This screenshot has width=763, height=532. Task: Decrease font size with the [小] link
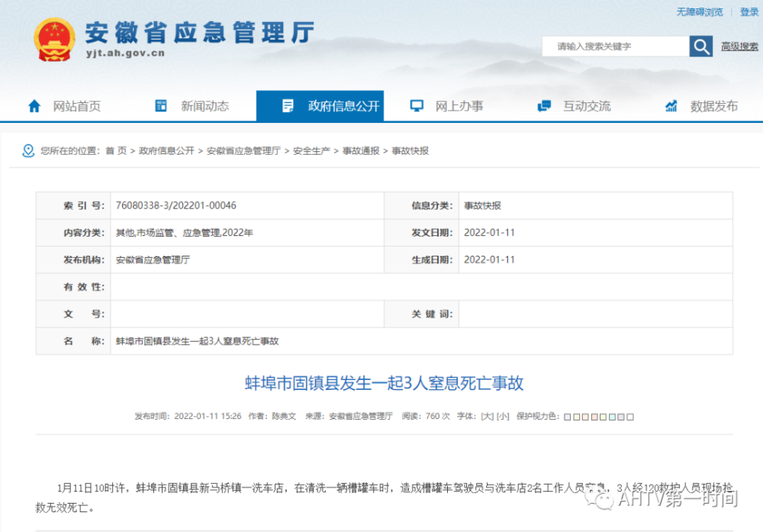point(503,416)
